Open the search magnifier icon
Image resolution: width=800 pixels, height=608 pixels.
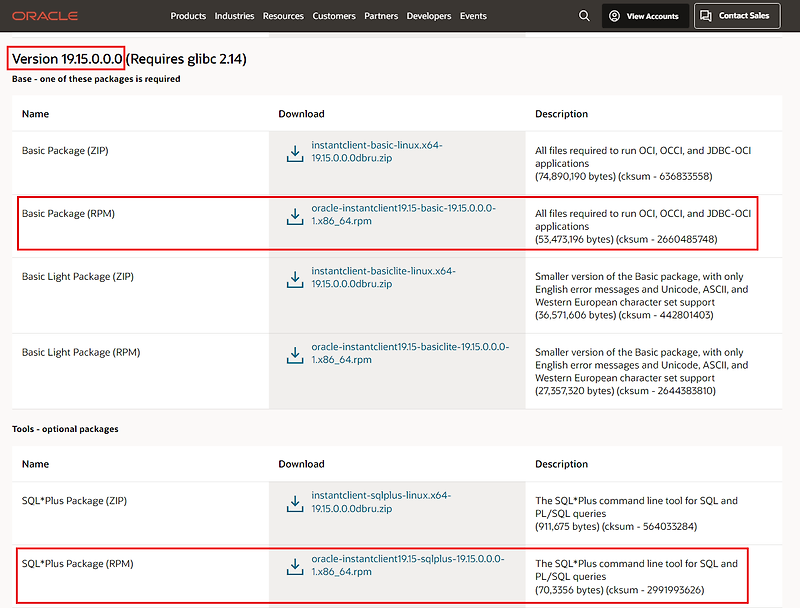click(x=584, y=15)
